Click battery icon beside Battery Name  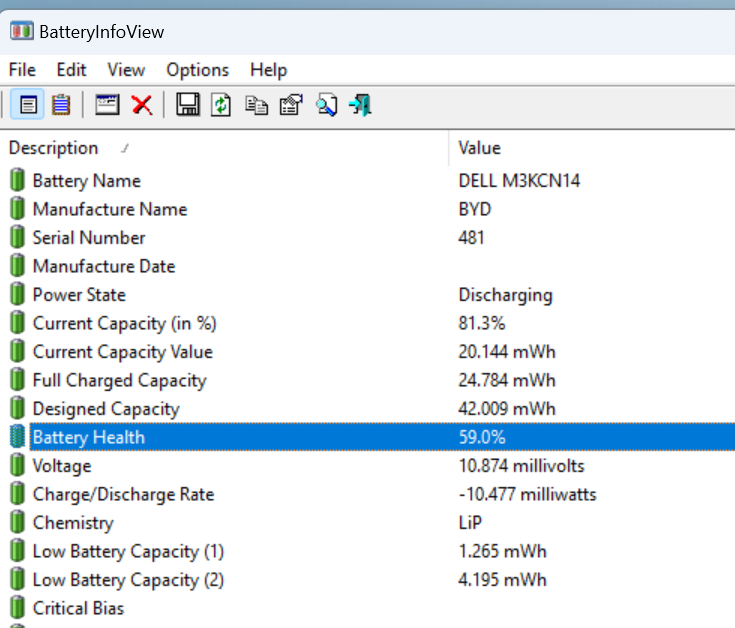pos(17,180)
